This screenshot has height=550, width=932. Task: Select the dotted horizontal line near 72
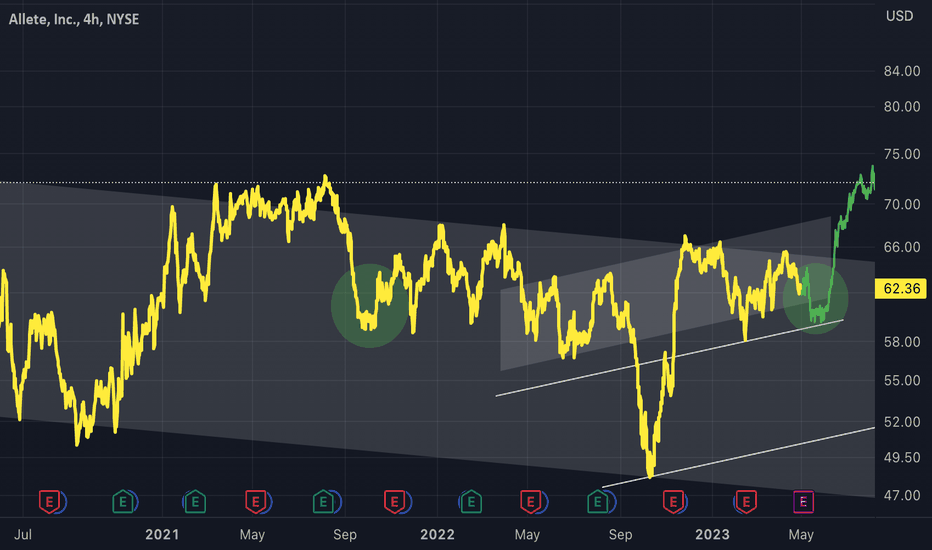point(437,183)
